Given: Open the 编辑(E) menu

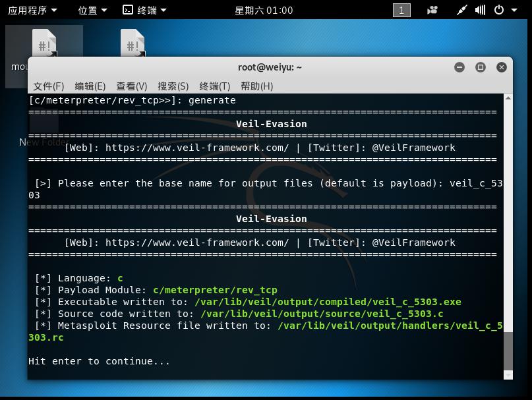Looking at the screenshot, I should (90, 86).
